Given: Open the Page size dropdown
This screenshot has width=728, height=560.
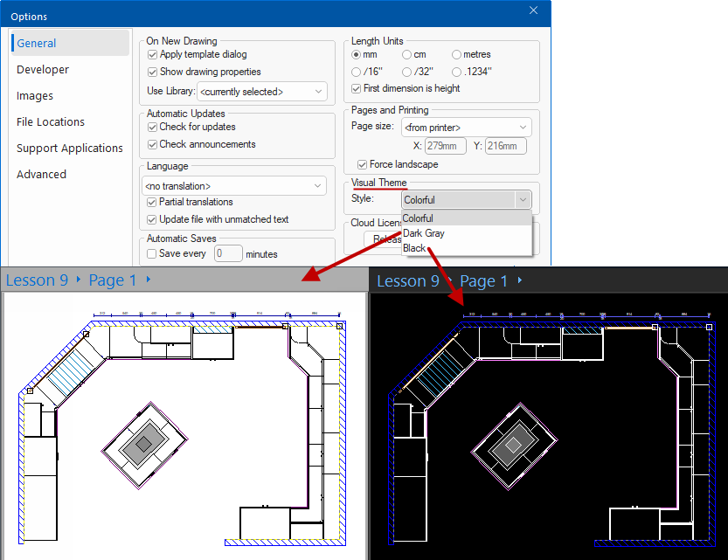Looking at the screenshot, I should [x=466, y=128].
